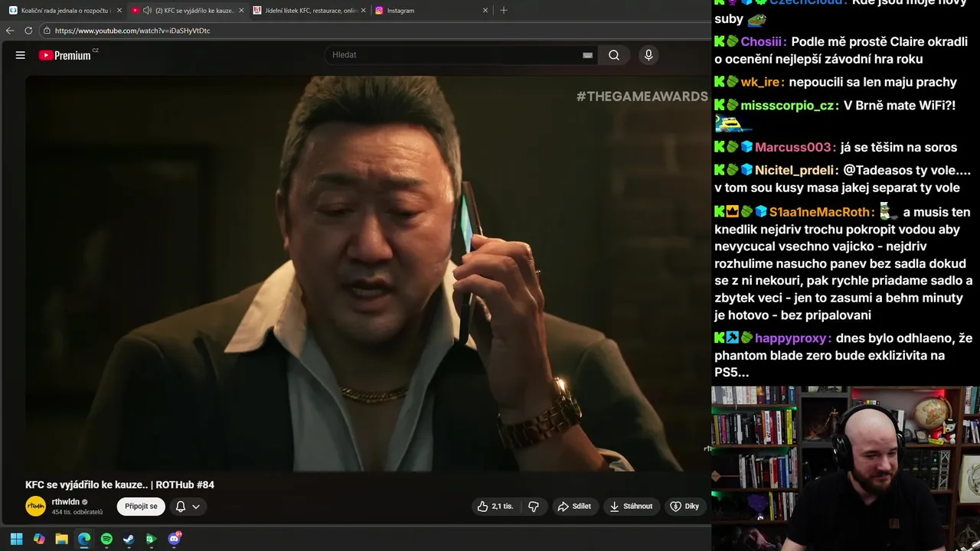Click chat username Marcuss003

coord(794,147)
